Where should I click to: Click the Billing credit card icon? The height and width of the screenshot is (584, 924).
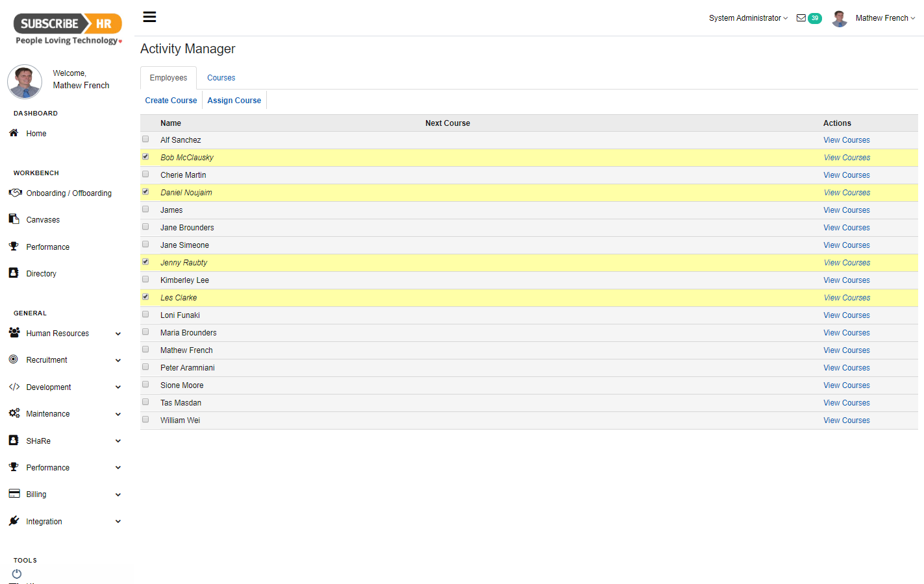click(x=14, y=494)
